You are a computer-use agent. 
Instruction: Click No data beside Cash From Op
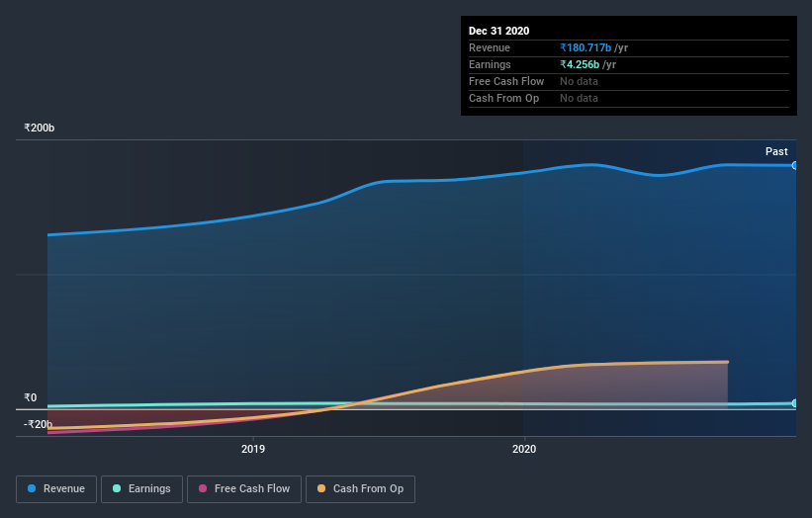tap(579, 98)
